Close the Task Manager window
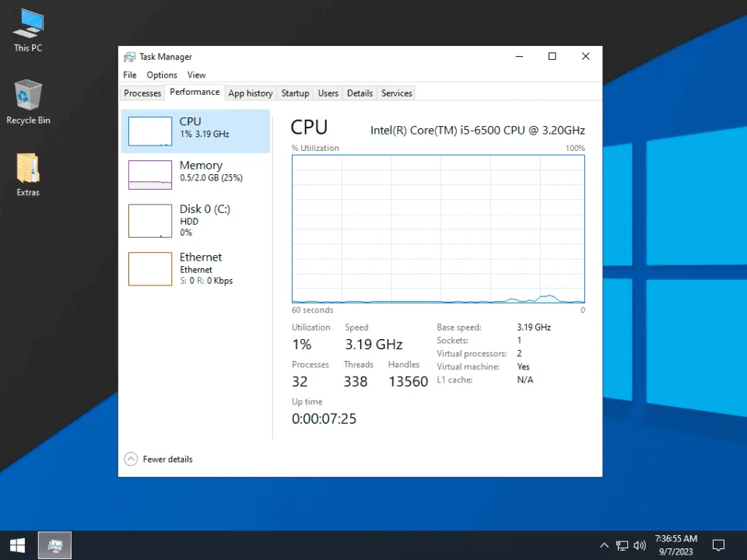Viewport: 747px width, 560px height. click(585, 56)
